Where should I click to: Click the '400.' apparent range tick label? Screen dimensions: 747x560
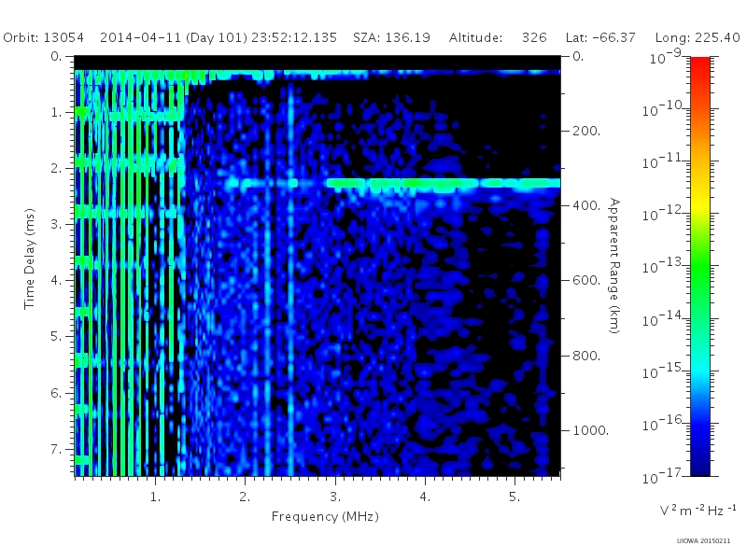click(586, 205)
